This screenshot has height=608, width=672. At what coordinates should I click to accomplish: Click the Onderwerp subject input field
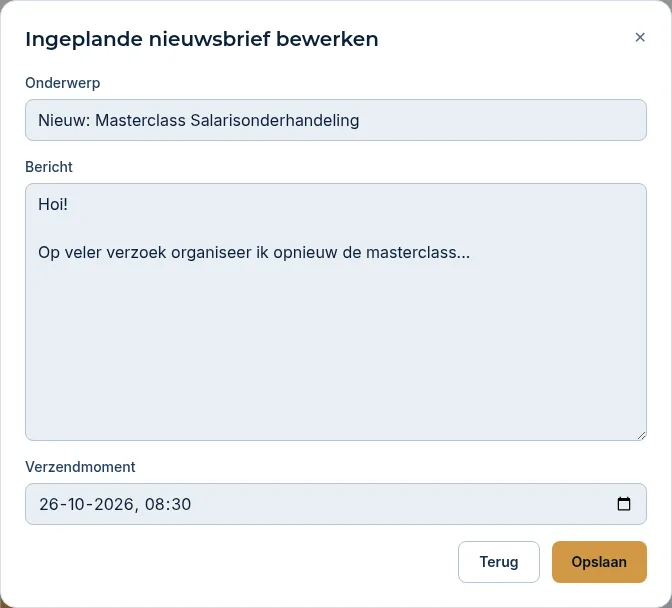(x=336, y=120)
